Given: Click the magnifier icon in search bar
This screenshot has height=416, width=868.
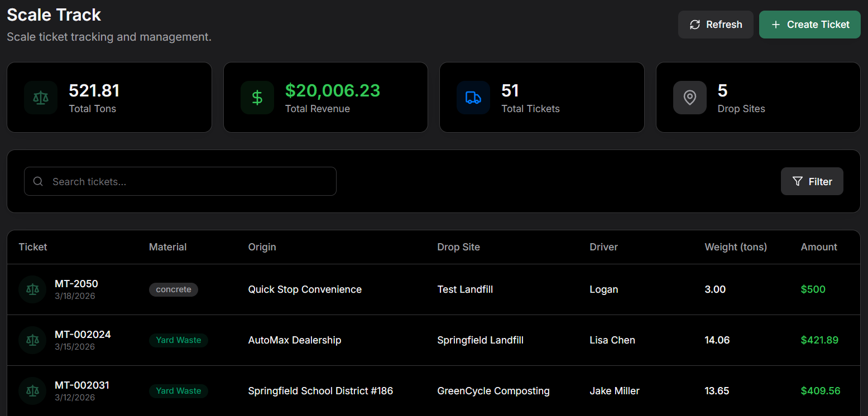Looking at the screenshot, I should pyautogui.click(x=38, y=181).
